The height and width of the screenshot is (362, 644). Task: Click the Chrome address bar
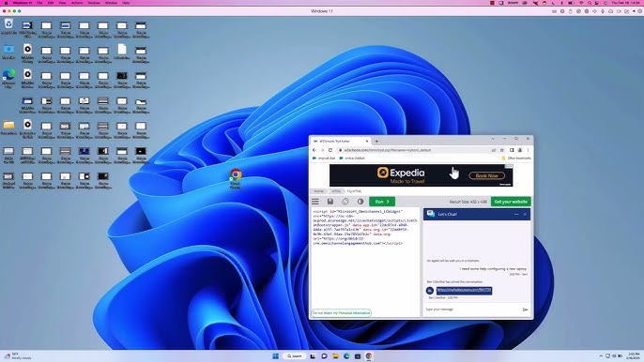(415, 150)
